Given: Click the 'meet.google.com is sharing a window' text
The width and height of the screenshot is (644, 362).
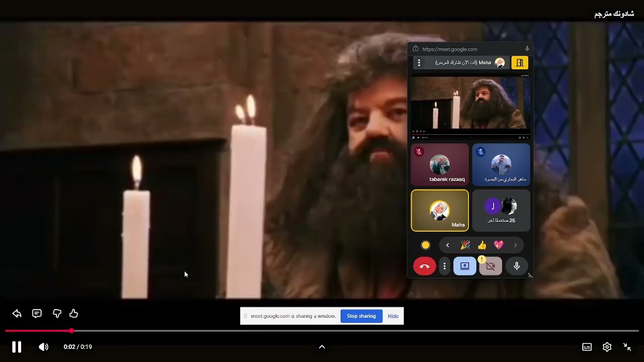Looking at the screenshot, I should click(293, 316).
